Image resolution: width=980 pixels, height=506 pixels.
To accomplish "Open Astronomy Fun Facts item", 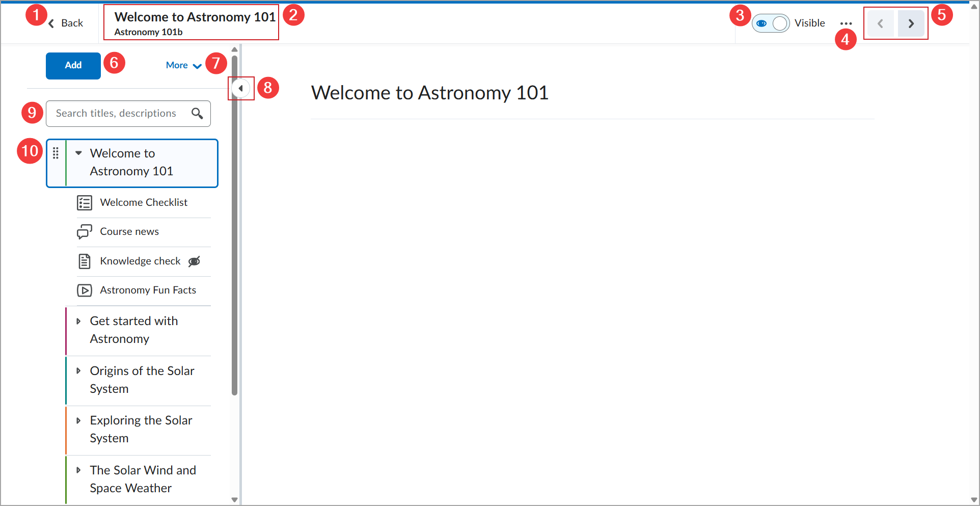I will click(148, 290).
